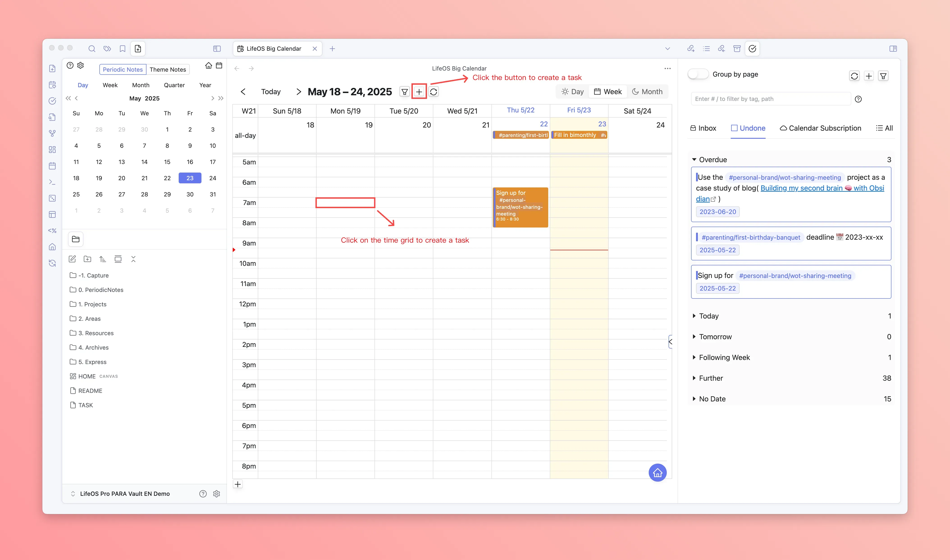950x560 pixels.
Task: Open search with the magnifier icon
Action: pos(92,49)
